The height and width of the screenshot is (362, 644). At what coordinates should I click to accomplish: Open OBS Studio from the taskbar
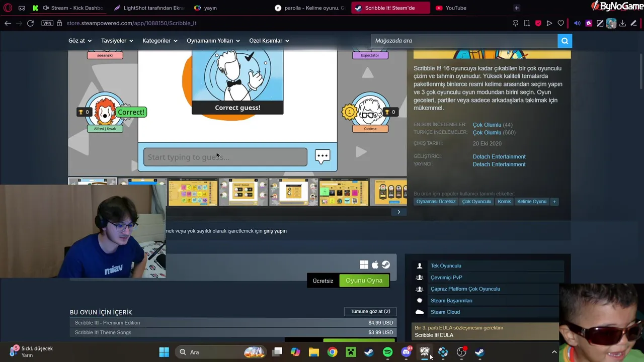tap(461, 352)
